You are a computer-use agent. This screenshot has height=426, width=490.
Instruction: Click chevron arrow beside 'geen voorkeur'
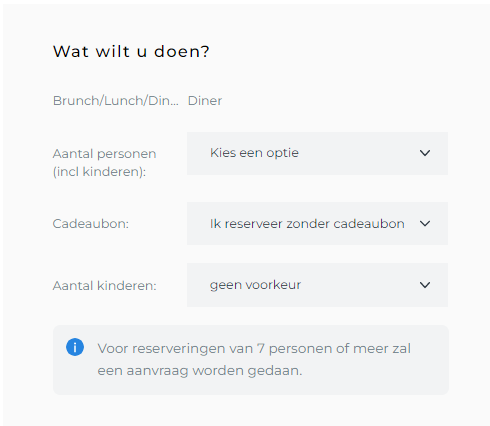click(425, 285)
